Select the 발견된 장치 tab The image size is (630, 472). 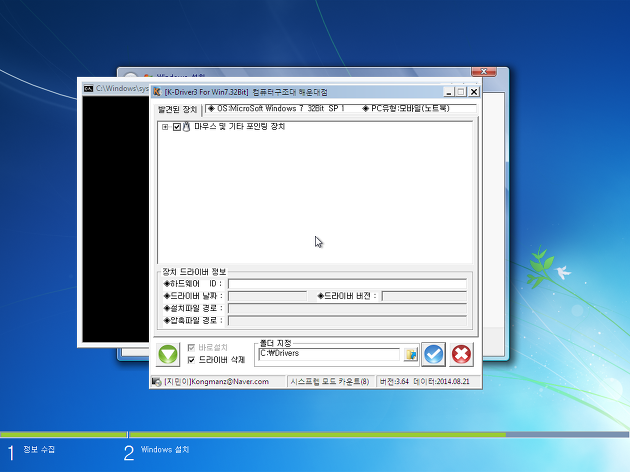click(177, 110)
